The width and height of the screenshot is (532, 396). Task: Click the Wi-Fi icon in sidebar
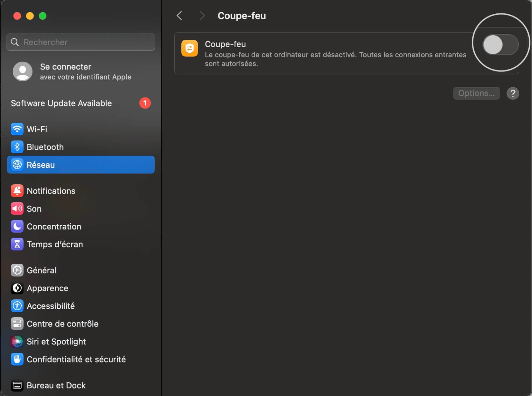[x=17, y=129]
